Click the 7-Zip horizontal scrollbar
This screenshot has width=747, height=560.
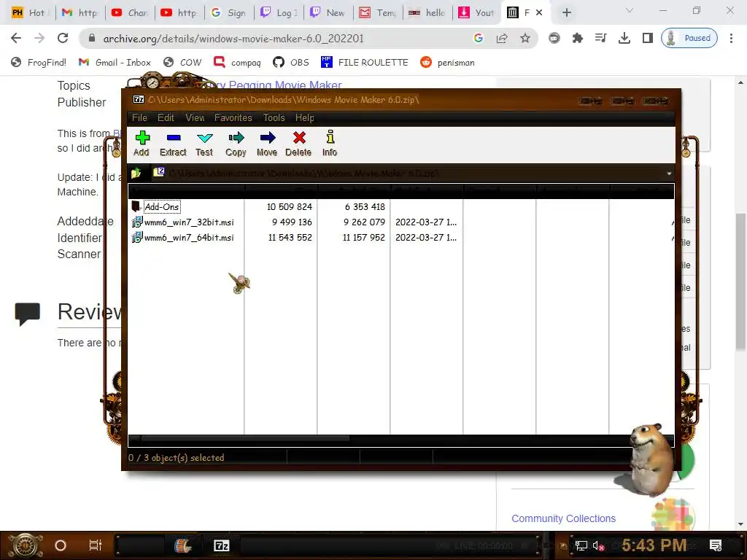coord(245,438)
